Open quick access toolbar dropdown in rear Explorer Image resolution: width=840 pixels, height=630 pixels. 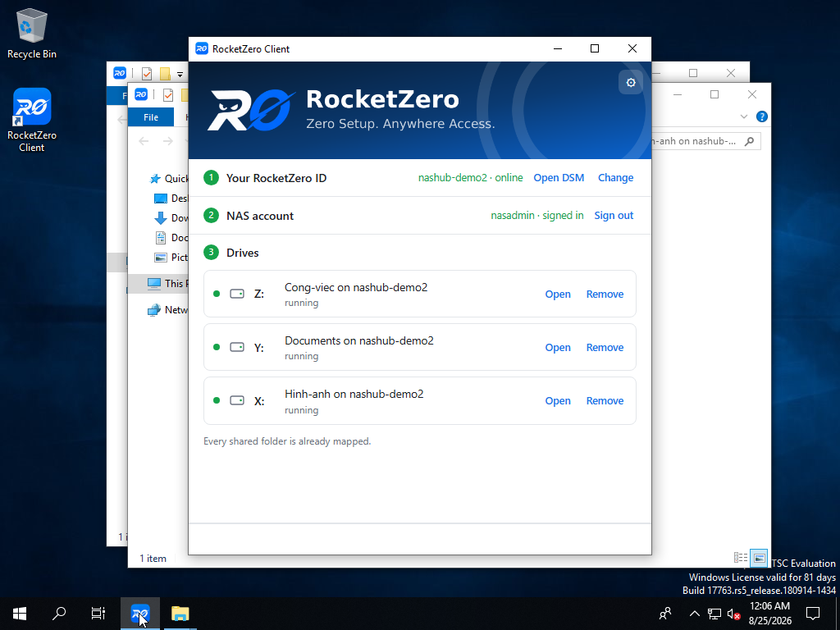tap(180, 74)
